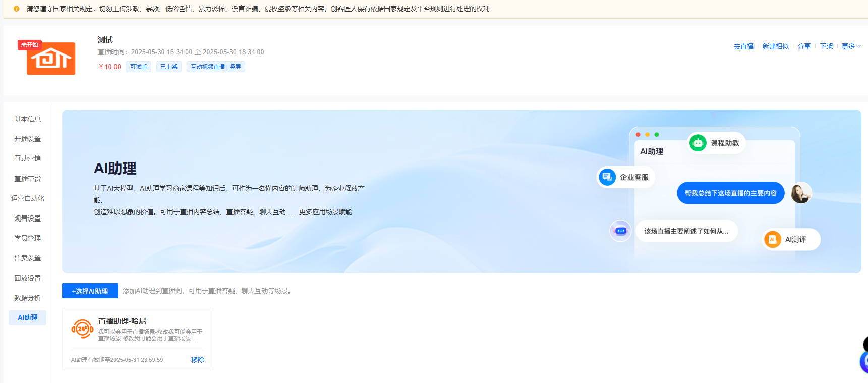Click the green 课程助教 robot icon

click(698, 143)
